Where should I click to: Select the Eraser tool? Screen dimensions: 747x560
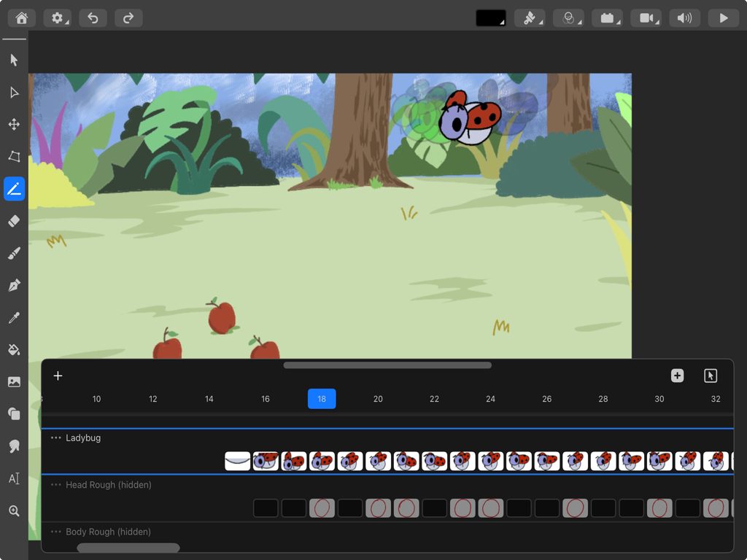click(x=13, y=221)
